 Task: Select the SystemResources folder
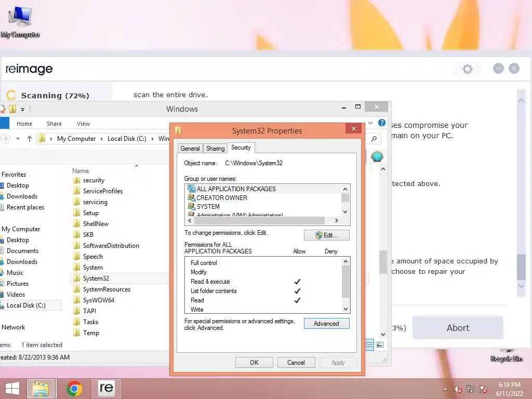pyautogui.click(x=102, y=289)
